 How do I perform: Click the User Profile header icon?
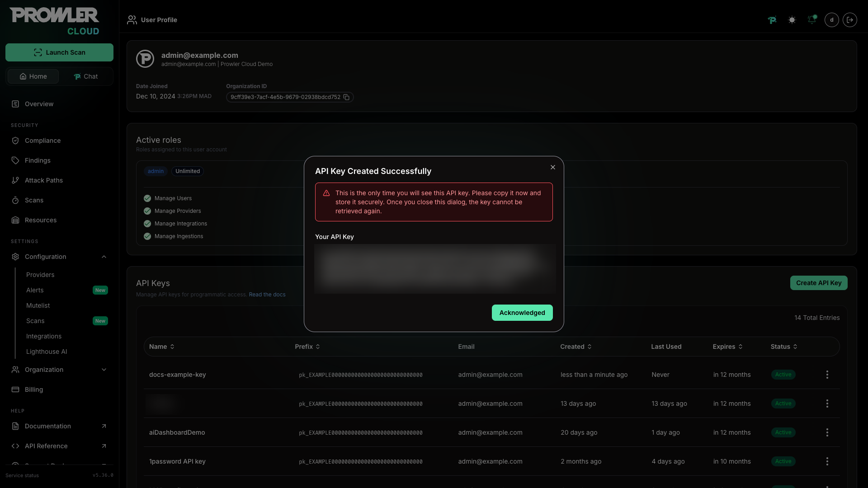click(132, 20)
